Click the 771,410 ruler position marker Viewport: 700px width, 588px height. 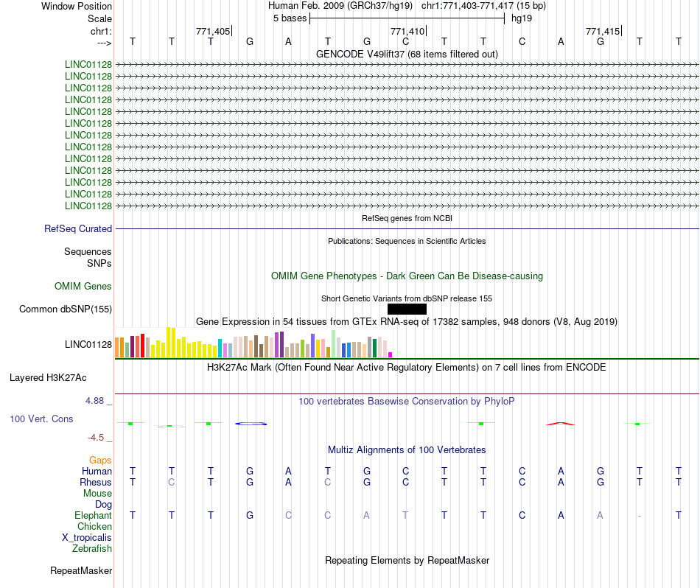tap(408, 31)
